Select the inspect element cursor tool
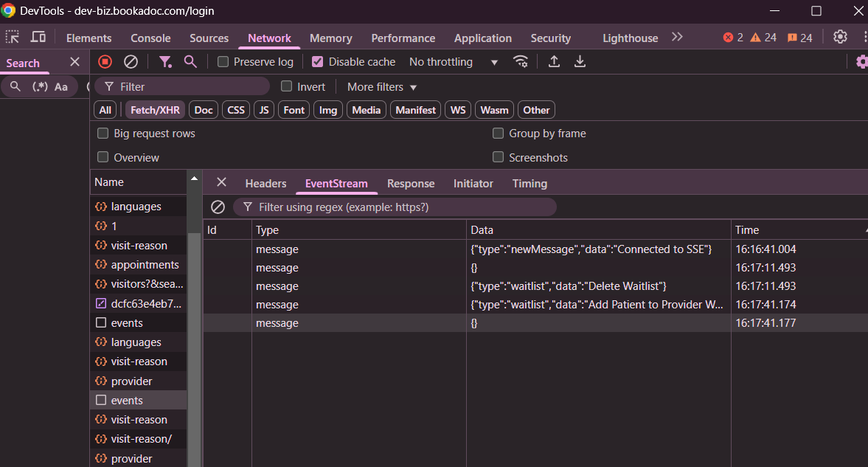The image size is (868, 467). 12,37
